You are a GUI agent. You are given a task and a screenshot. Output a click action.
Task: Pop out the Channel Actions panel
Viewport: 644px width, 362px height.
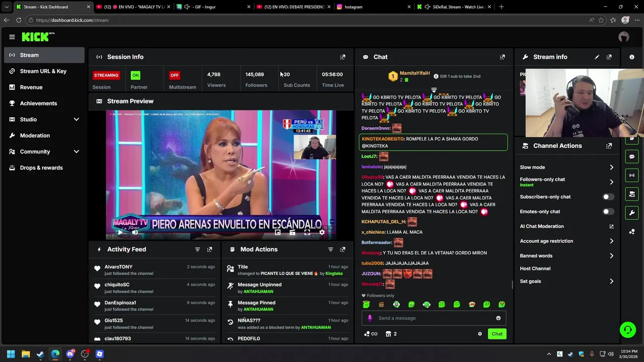coord(609,146)
